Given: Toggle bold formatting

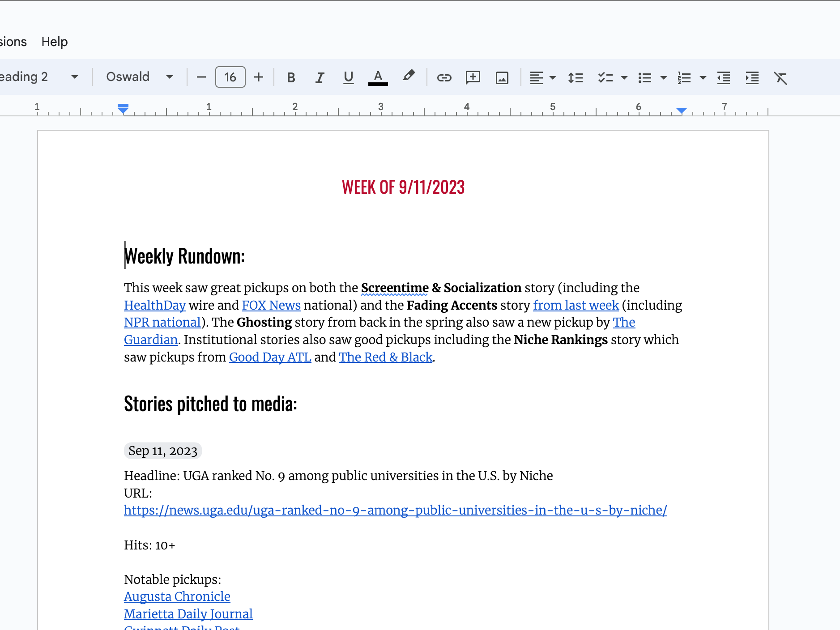Looking at the screenshot, I should (x=291, y=77).
